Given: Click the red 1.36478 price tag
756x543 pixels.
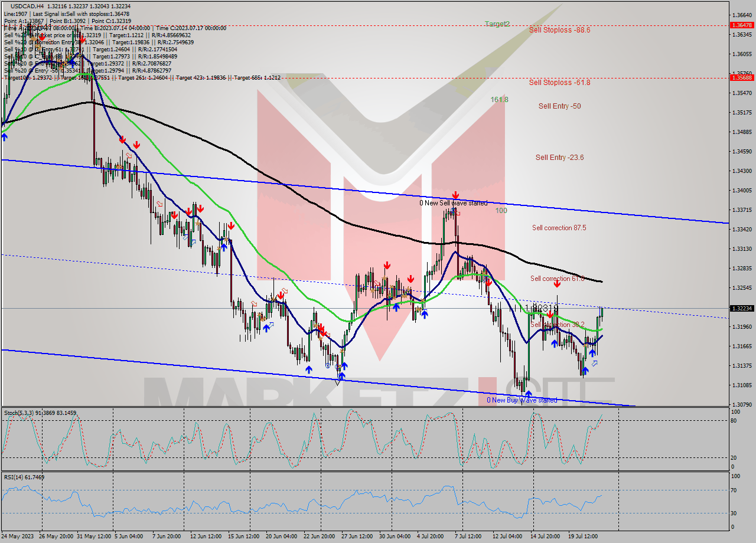Looking at the screenshot, I should 741,25.
